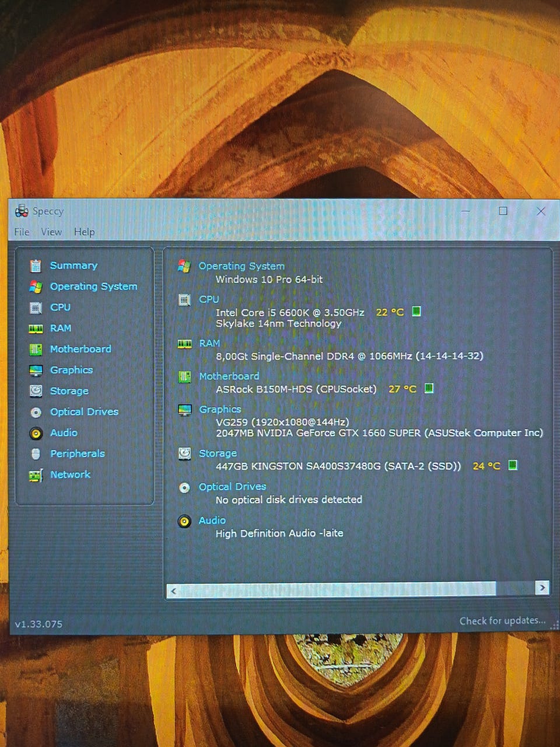The width and height of the screenshot is (560, 747).
Task: Click 'Windows 10 Pro 64-bit' text
Action: click(269, 280)
